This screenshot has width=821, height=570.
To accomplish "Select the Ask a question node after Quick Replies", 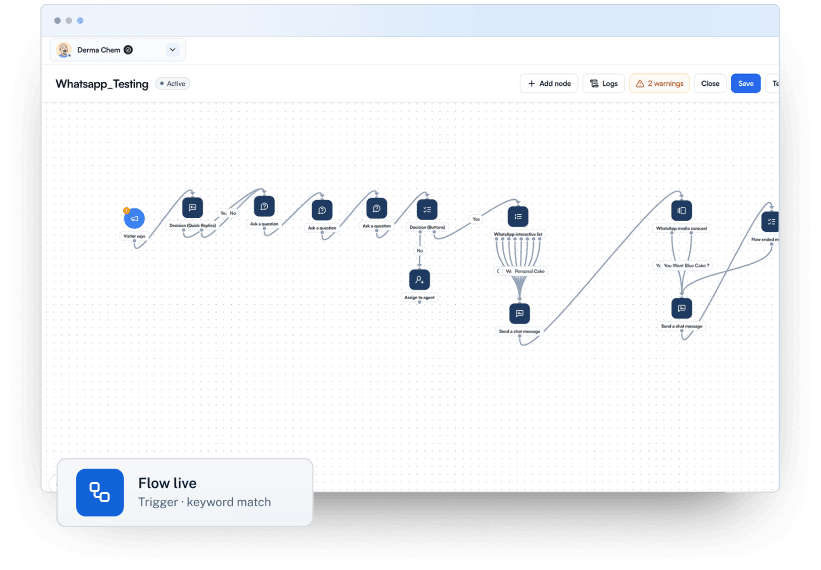I will [264, 206].
